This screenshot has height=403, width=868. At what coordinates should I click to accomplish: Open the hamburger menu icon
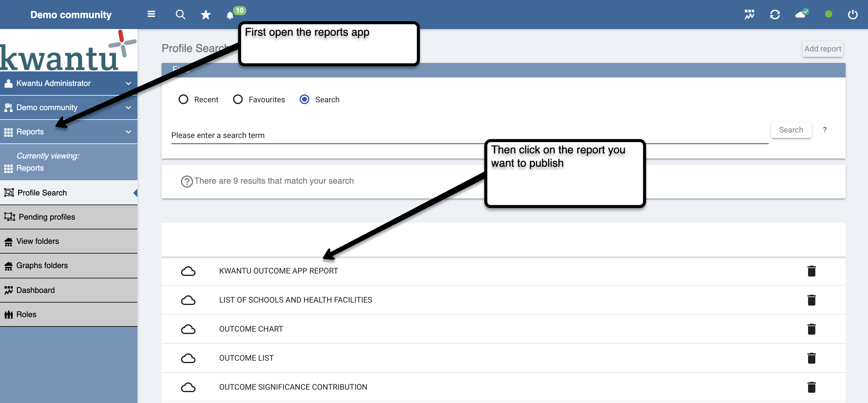[x=151, y=14]
